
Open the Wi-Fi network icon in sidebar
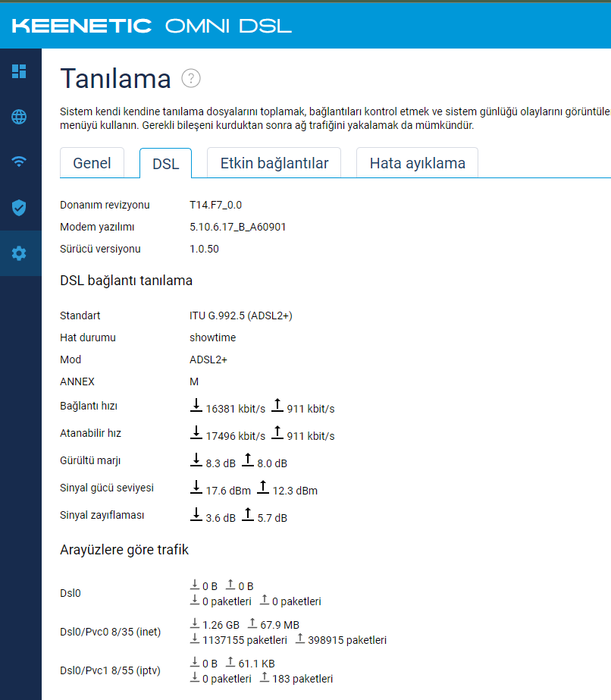coord(19,162)
